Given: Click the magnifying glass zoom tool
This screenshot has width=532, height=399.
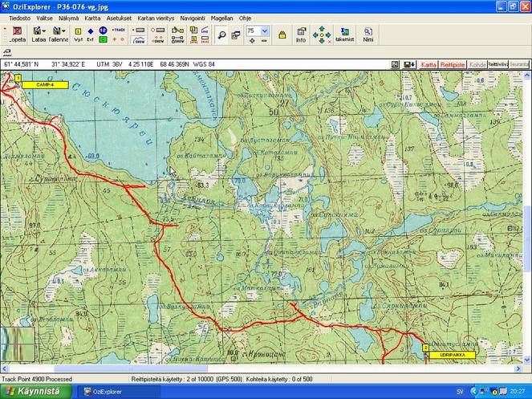Looking at the screenshot, I should tap(221, 34).
